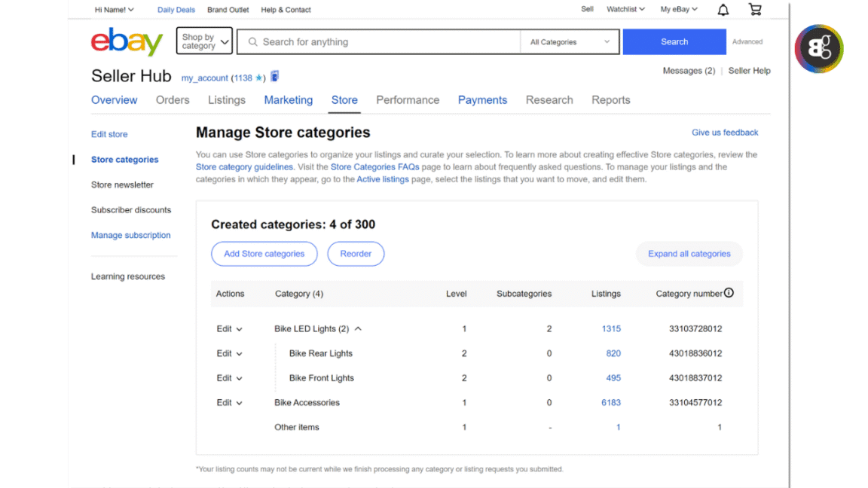Click the Category number info icon
Screen dimensions: 868x488
point(729,293)
